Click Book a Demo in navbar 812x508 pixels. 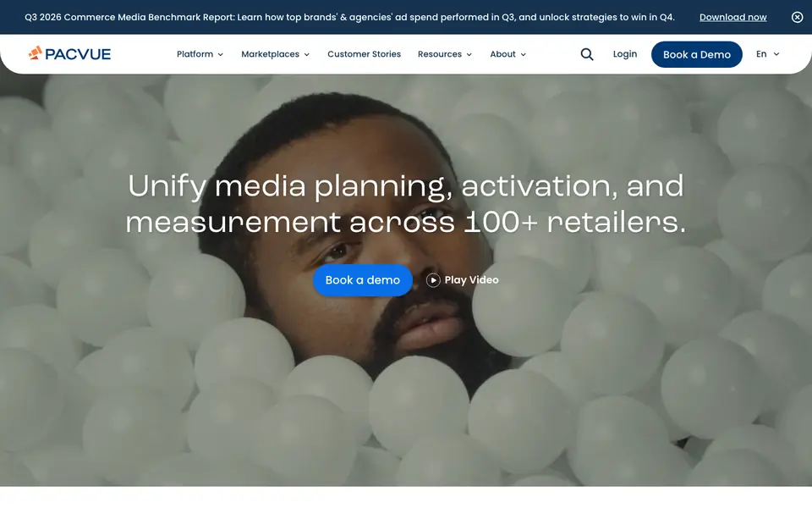pyautogui.click(x=696, y=54)
